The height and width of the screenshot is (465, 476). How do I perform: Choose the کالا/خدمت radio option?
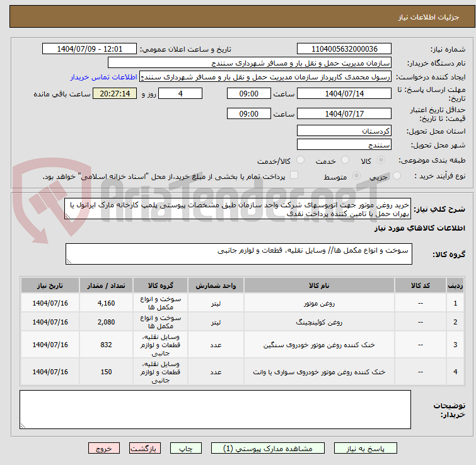click(300, 161)
